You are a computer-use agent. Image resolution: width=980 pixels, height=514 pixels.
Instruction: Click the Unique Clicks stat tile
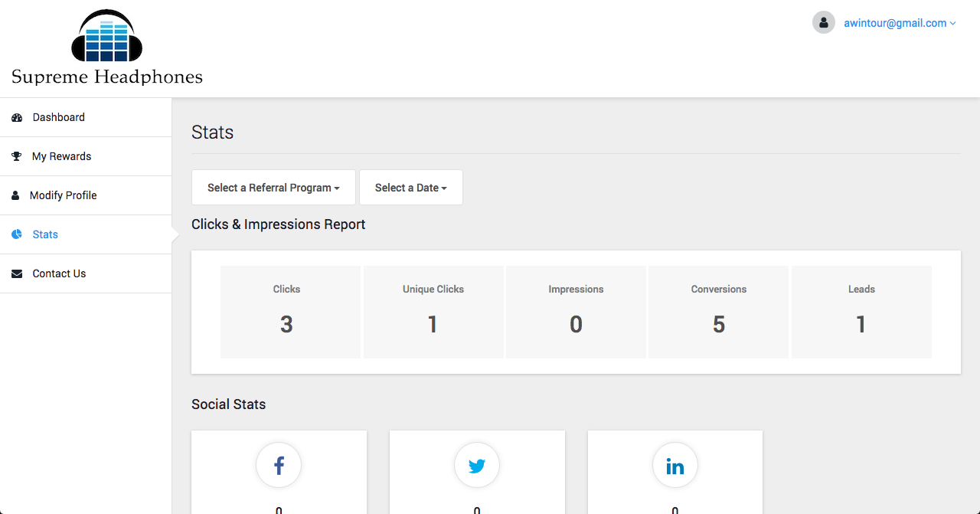coord(433,312)
